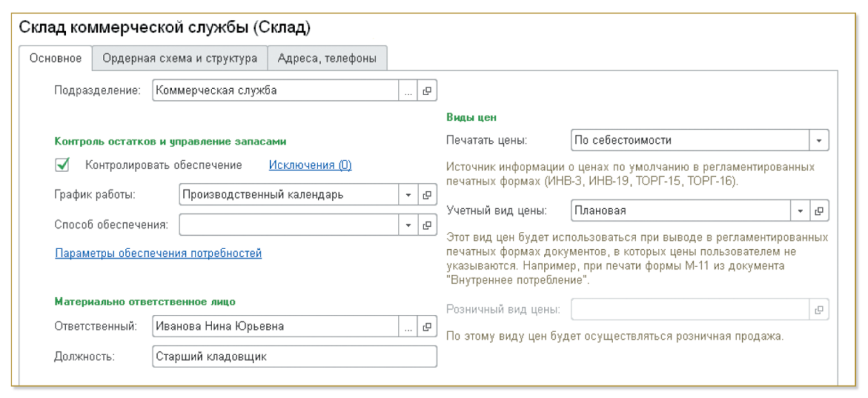Expand the График работы dropdown list

pos(409,195)
